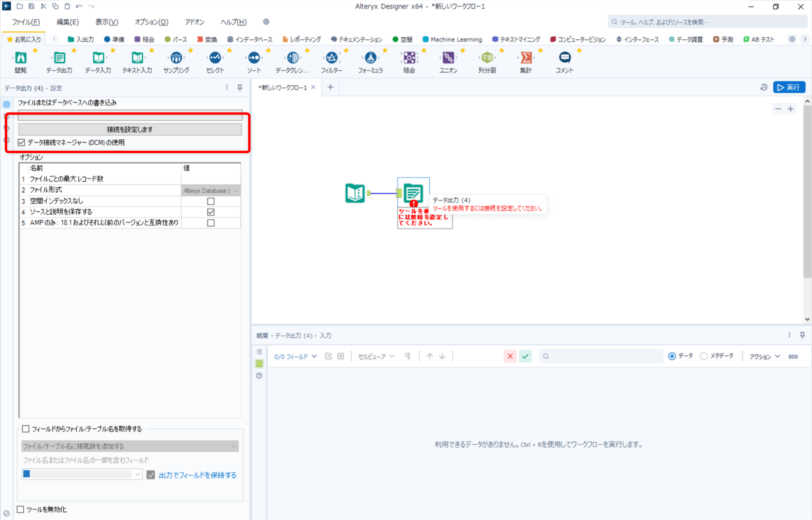Open the オプション(O) menu
The image size is (812, 520).
pos(151,22)
